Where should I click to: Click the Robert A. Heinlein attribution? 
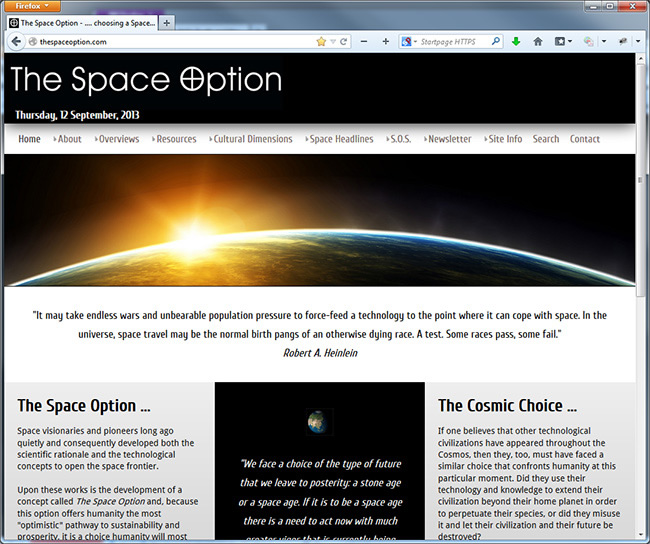coord(320,353)
